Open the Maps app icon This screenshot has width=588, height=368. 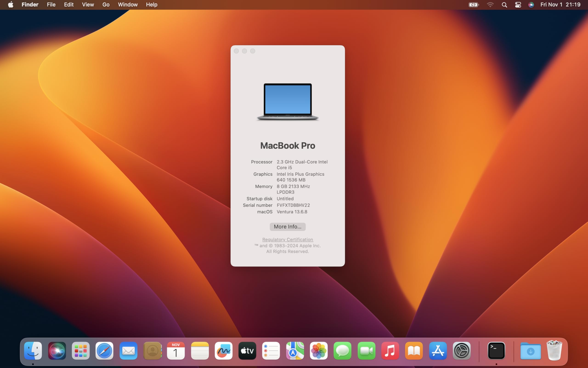pos(295,351)
